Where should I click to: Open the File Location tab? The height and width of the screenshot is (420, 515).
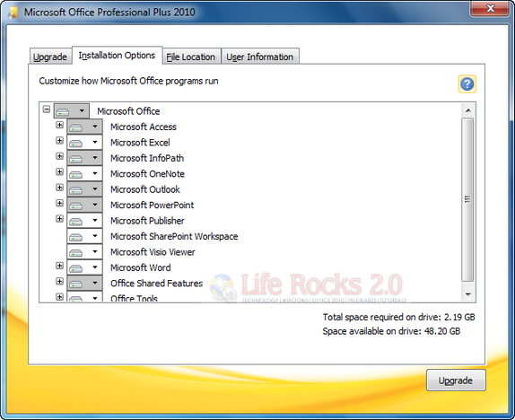[x=191, y=57]
